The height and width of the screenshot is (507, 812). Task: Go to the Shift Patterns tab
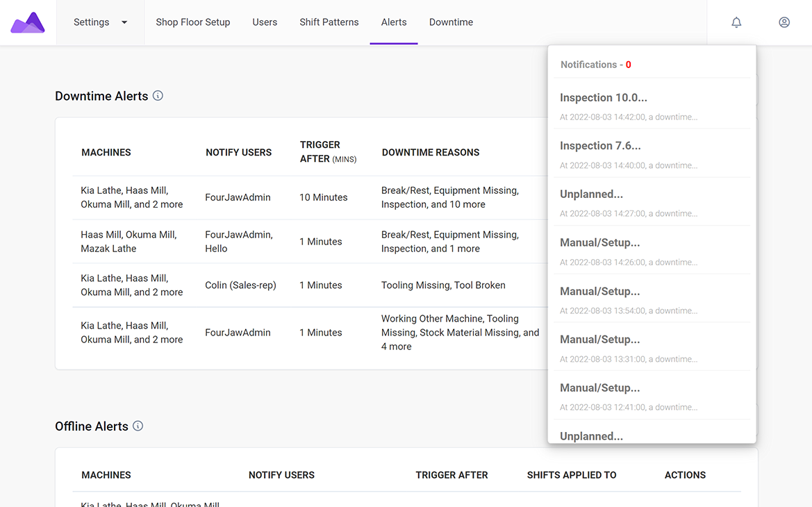[329, 22]
